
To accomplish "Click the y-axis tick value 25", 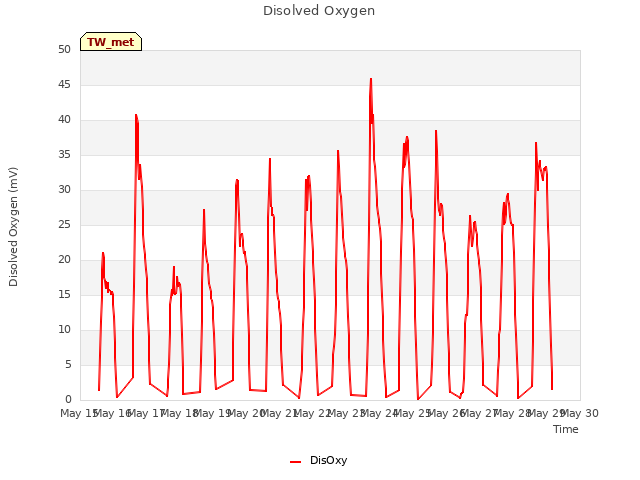I will (x=64, y=224).
